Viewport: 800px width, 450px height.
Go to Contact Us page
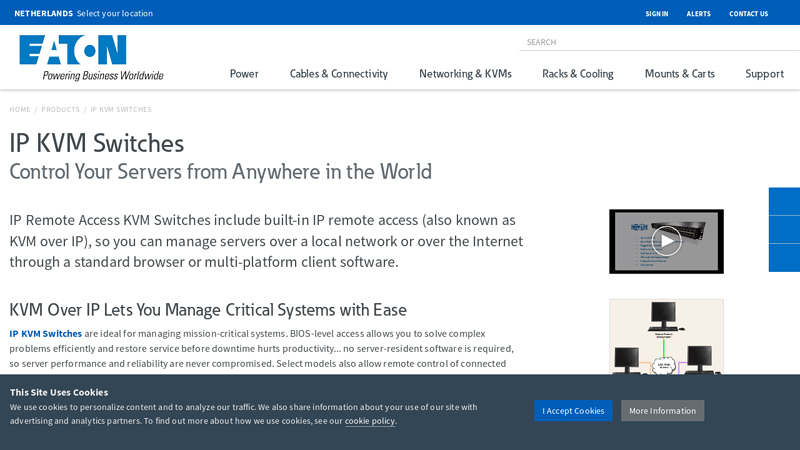click(x=748, y=14)
